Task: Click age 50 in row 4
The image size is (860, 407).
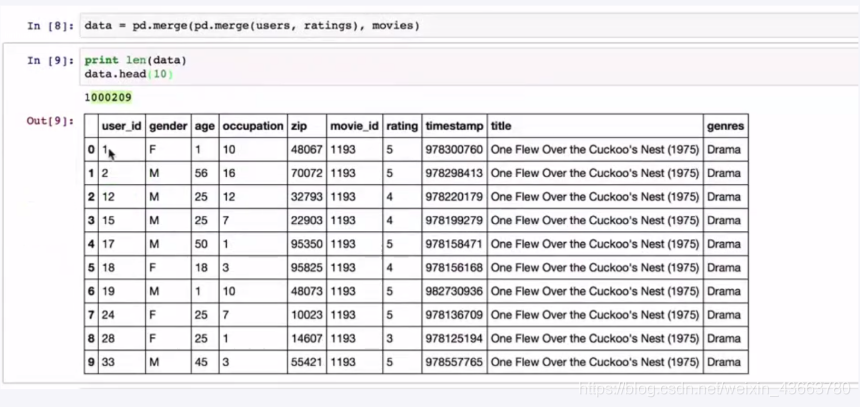Action: click(201, 244)
